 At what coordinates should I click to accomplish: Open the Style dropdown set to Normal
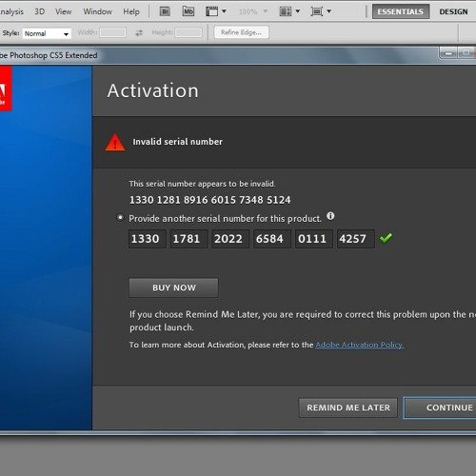coord(47,33)
